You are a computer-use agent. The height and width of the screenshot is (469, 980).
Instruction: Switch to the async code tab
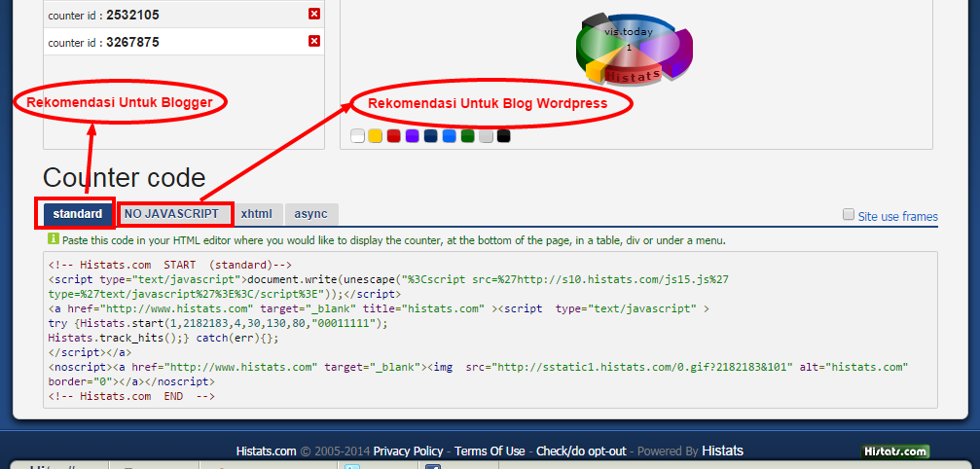pos(311,214)
